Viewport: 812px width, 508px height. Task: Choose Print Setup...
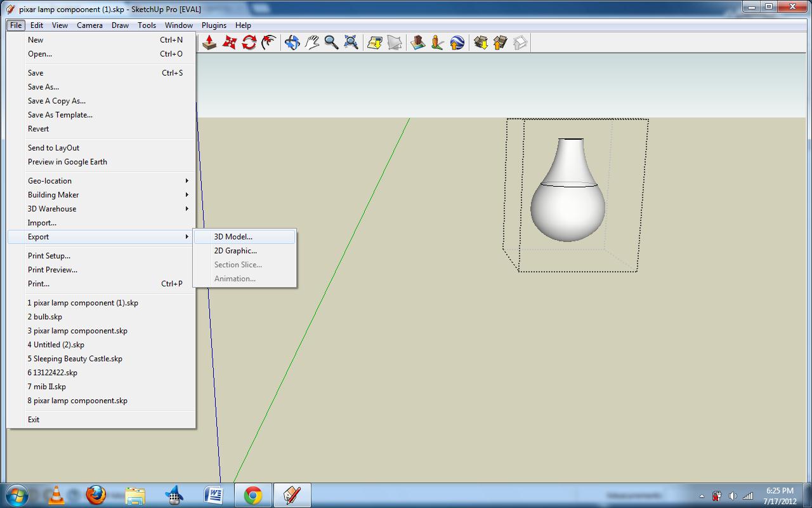tap(101, 256)
